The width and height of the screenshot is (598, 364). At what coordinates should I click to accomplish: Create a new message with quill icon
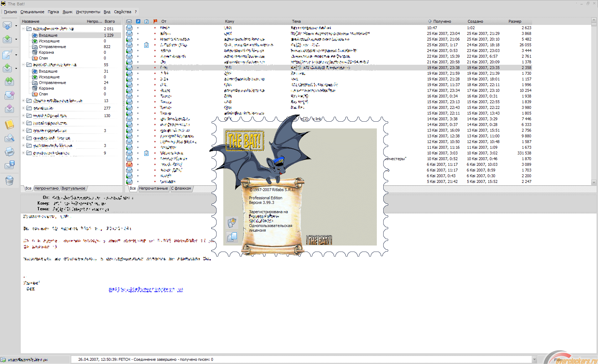point(7,54)
